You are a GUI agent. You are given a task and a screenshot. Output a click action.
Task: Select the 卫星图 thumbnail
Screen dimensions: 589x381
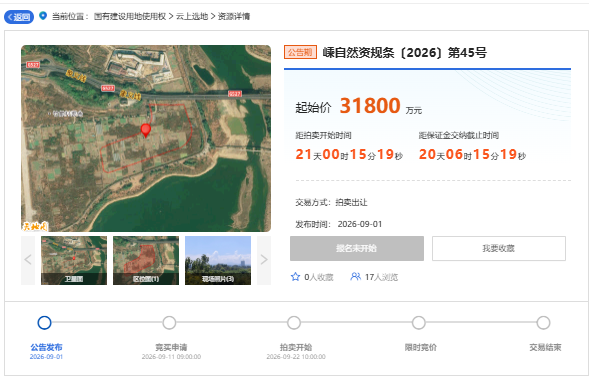74,260
